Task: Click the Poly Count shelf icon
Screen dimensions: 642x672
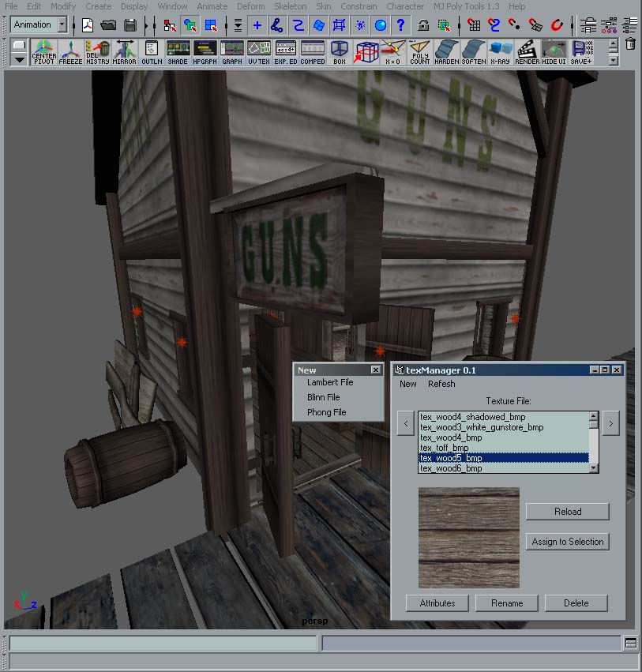Action: click(420, 53)
